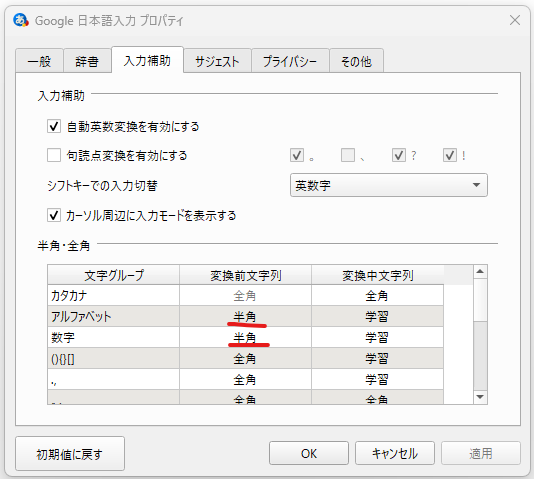The image size is (534, 479).
Task: Change 数字 変換中文字列 学習 cell
Action: 377,337
